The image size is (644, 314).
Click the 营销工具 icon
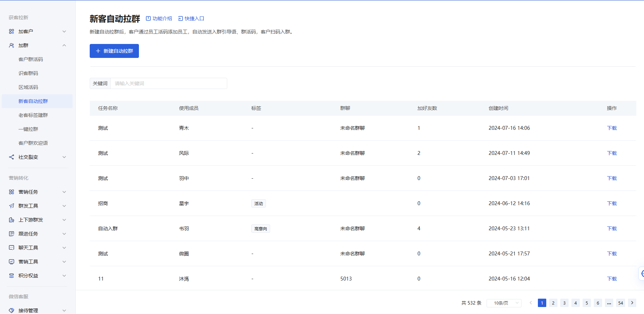click(x=12, y=262)
